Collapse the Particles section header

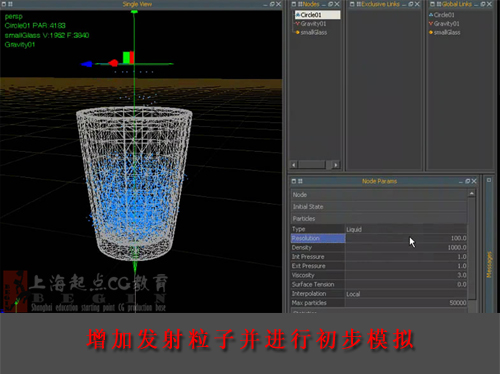point(379,219)
